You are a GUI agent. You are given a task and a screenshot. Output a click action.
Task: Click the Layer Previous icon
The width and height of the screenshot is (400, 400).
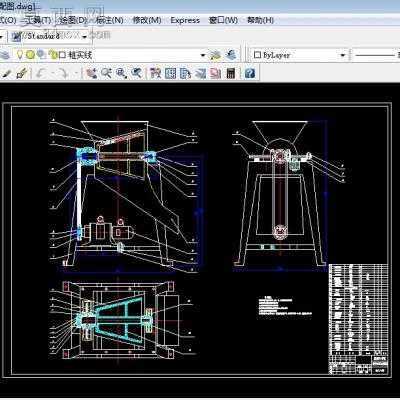click(x=231, y=55)
